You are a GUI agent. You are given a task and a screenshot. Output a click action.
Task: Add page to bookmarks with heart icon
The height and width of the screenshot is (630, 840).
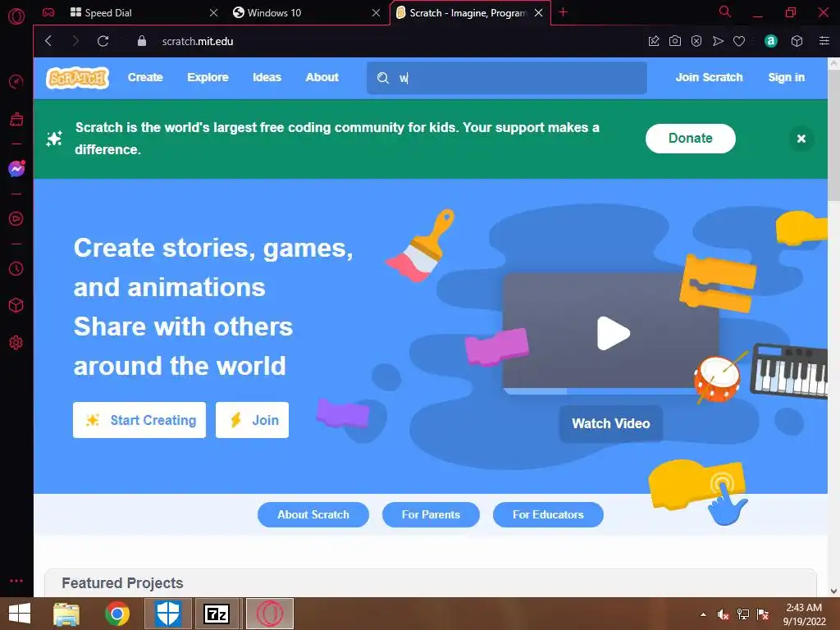tap(739, 41)
